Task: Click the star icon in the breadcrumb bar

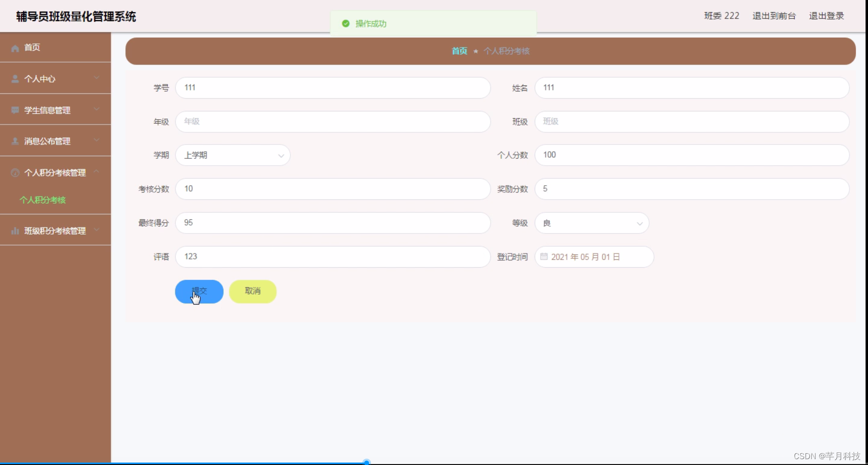Action: [x=475, y=50]
